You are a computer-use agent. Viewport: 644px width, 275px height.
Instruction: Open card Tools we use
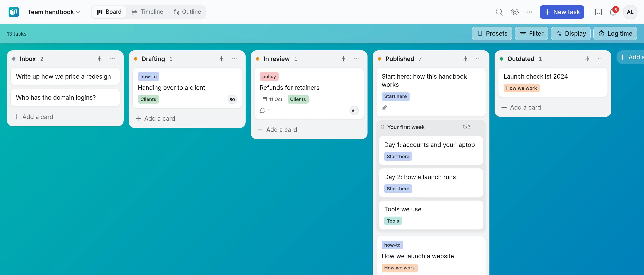(431, 215)
